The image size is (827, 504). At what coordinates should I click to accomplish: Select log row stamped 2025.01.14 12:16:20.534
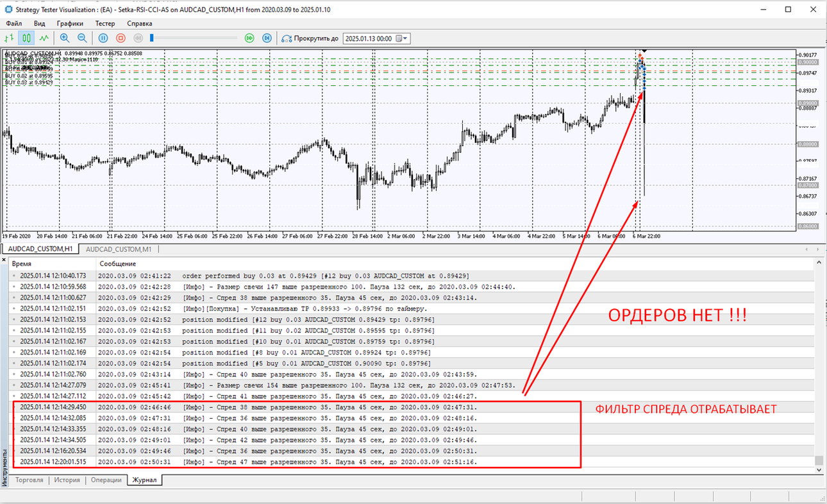coord(412,451)
